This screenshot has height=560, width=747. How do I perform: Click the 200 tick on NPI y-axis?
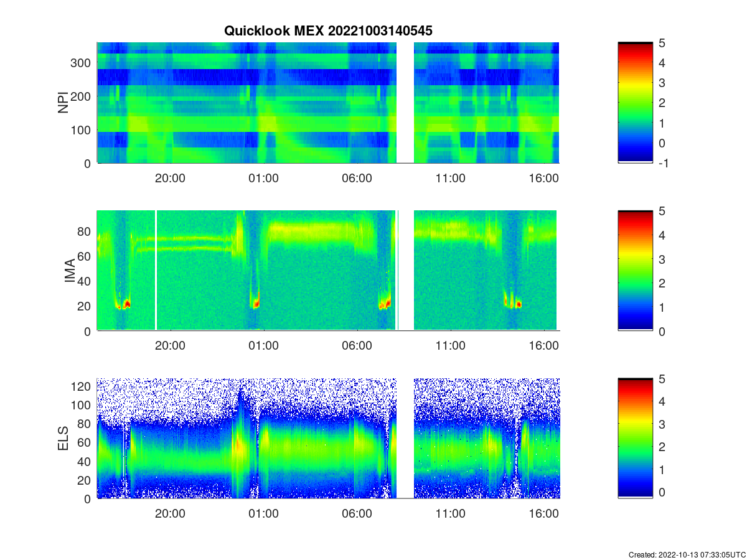[x=82, y=96]
